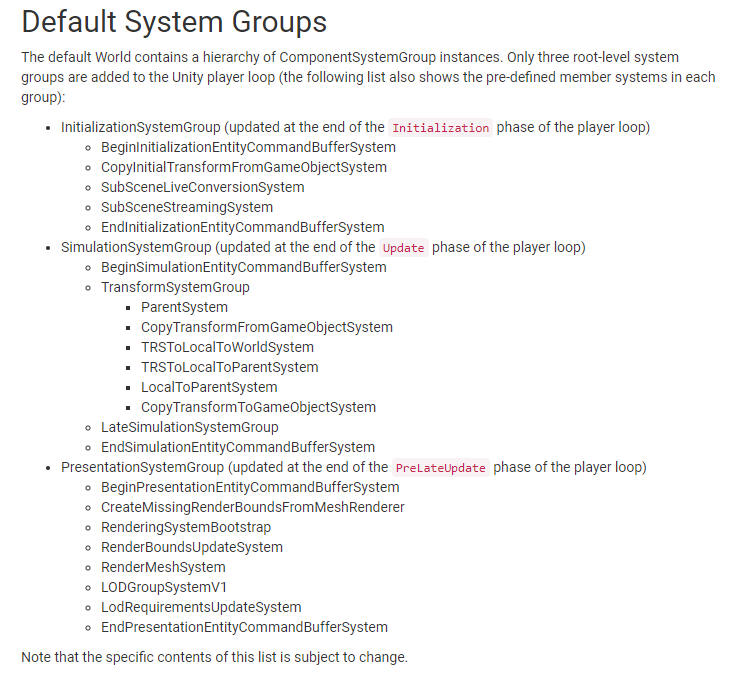The height and width of the screenshot is (684, 742).
Task: Click the LODGroupSystemV1 entry
Action: point(164,587)
